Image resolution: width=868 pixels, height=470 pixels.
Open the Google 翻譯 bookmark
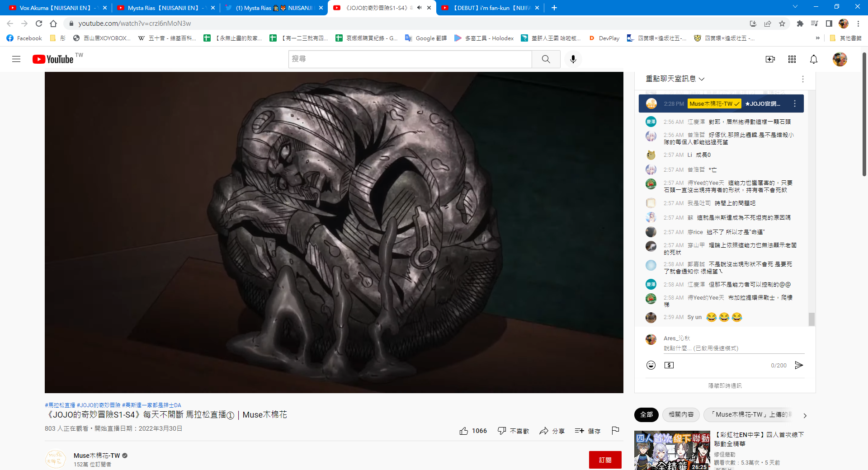click(x=426, y=38)
